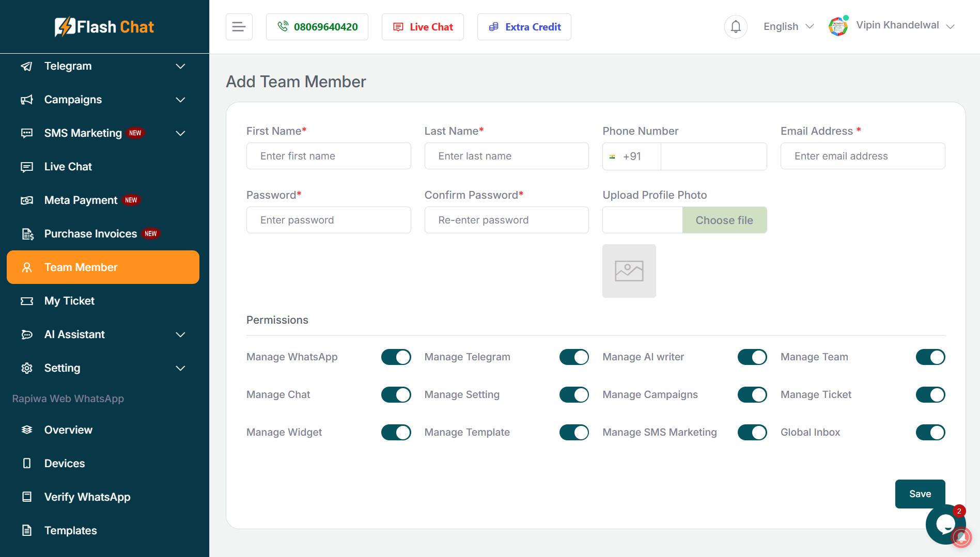Click the Choose file button

pos(724,220)
